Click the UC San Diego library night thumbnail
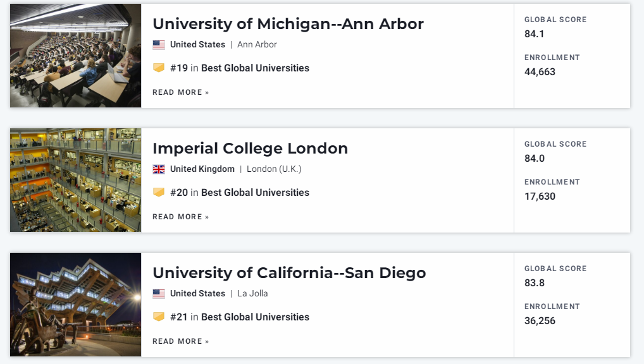Screen dimensions: 644x364 [75, 305]
